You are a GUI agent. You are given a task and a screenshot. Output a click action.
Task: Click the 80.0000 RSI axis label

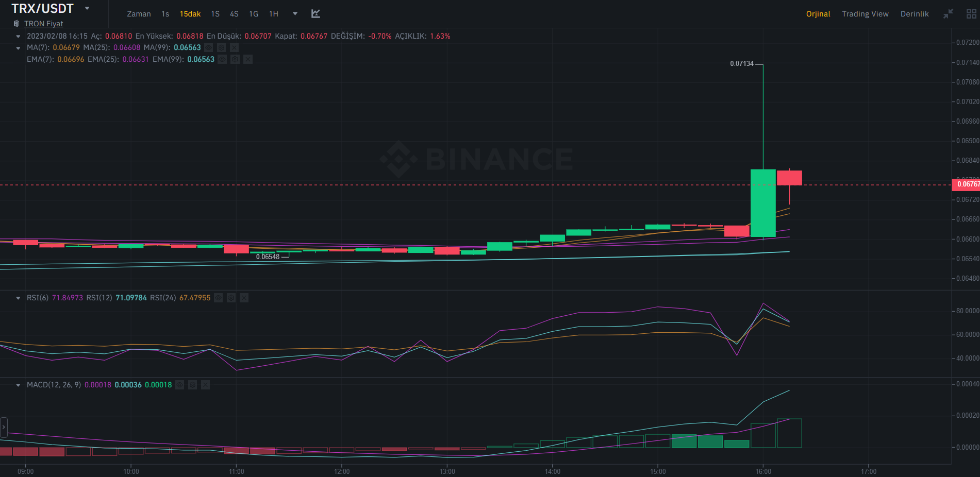point(968,311)
